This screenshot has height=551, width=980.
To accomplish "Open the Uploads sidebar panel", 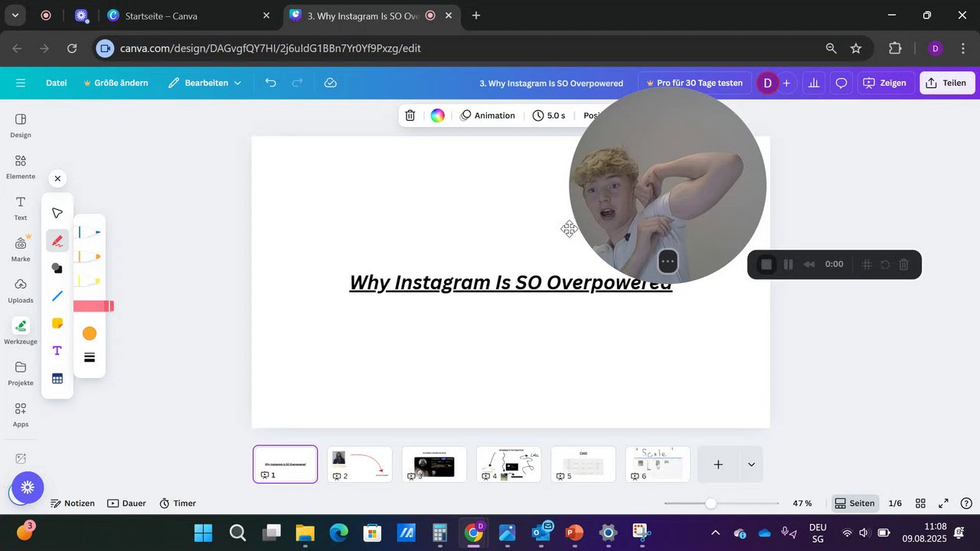I will [x=21, y=290].
